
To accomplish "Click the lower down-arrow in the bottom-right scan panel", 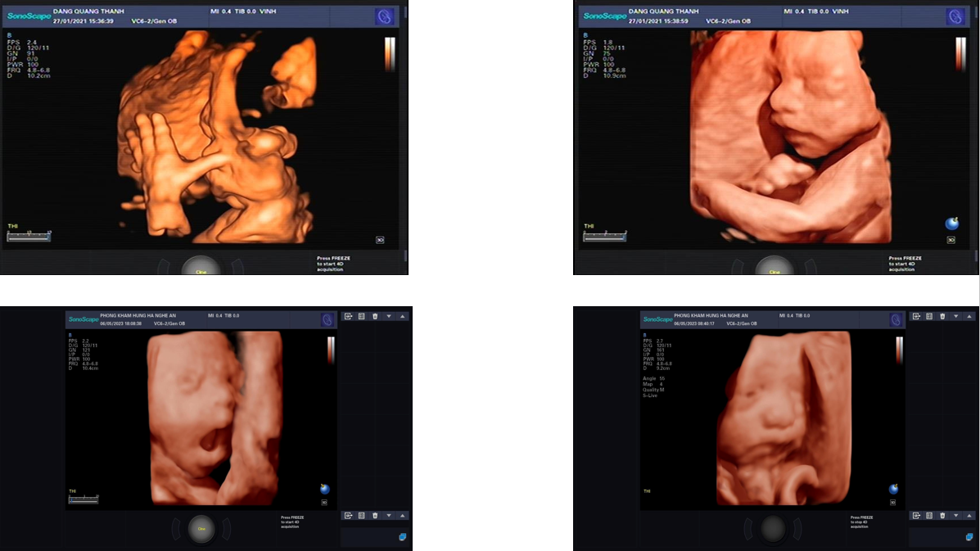I will 956,515.
